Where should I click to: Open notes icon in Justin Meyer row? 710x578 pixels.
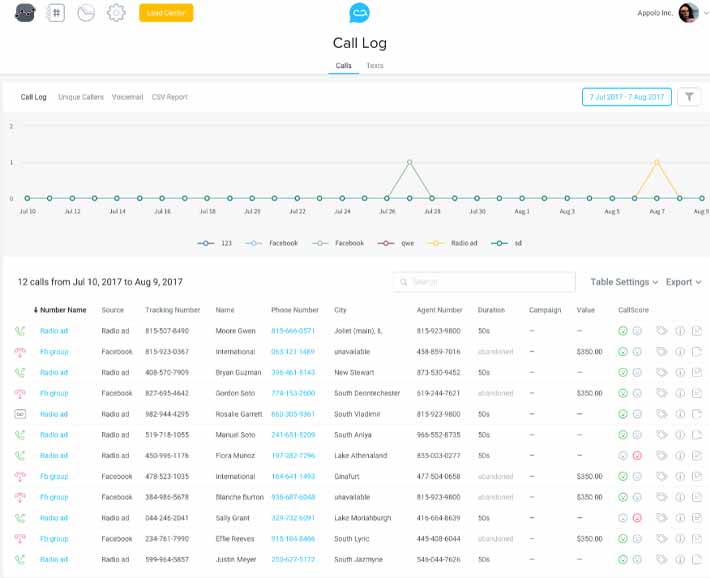[x=697, y=559]
